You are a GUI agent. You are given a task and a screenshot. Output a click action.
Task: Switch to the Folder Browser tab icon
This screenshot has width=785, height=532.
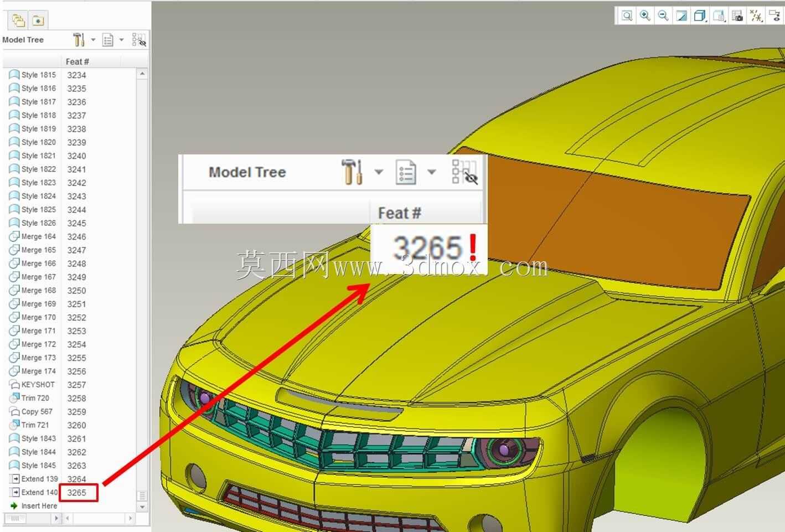tap(18, 20)
